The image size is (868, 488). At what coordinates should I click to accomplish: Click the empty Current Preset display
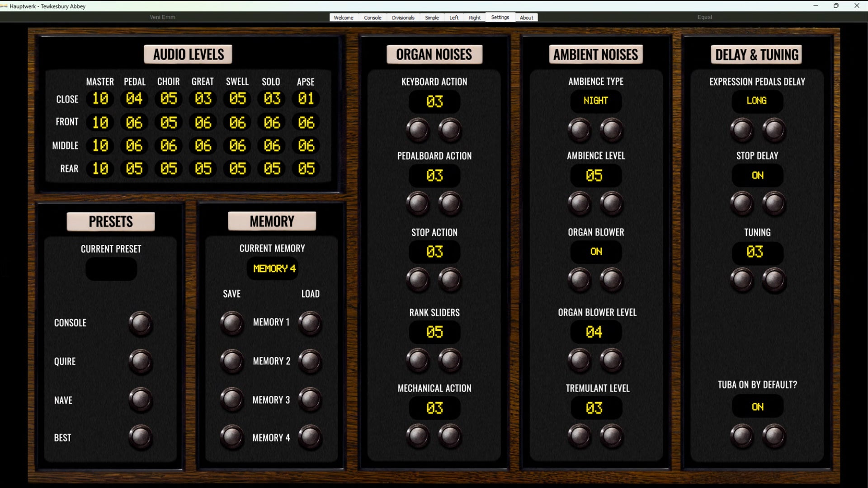pyautogui.click(x=111, y=269)
